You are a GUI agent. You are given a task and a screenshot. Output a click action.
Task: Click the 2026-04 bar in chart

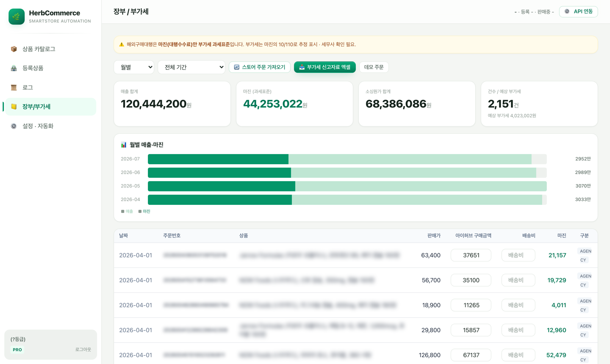click(347, 200)
